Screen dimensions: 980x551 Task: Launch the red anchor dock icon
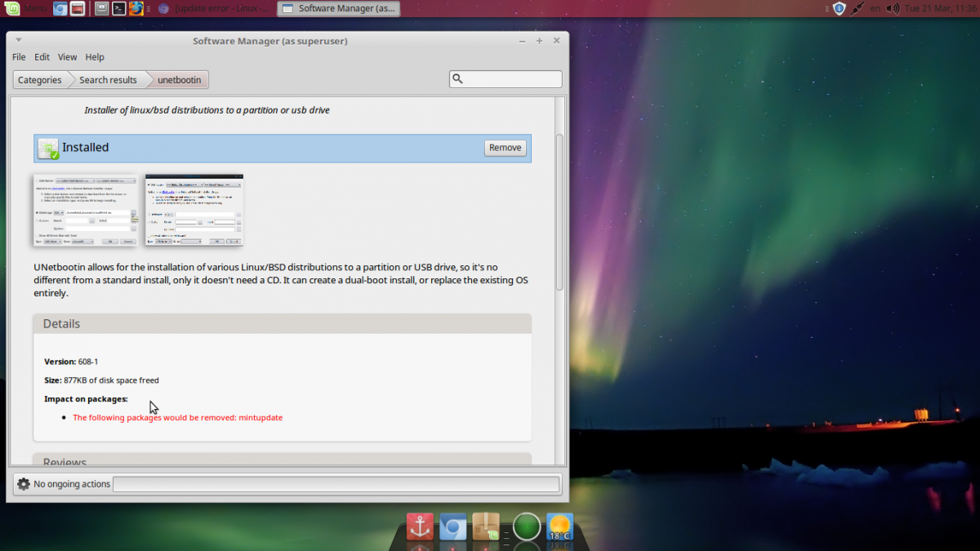point(420,527)
